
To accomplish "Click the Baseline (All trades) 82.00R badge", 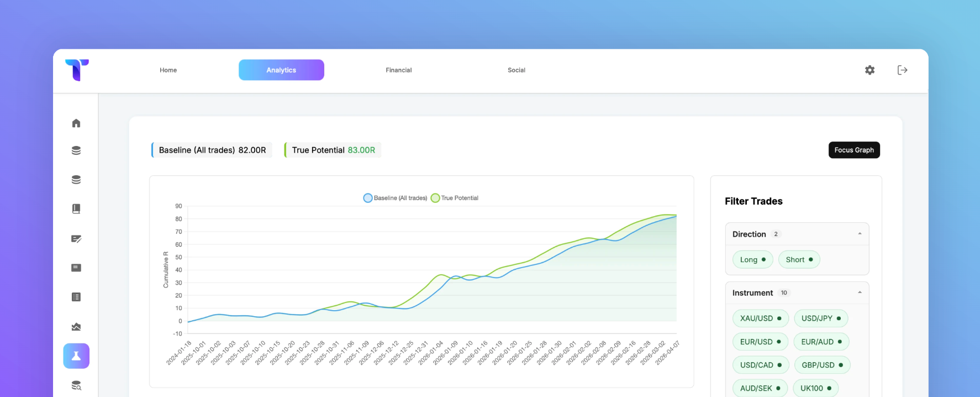I will [x=212, y=150].
